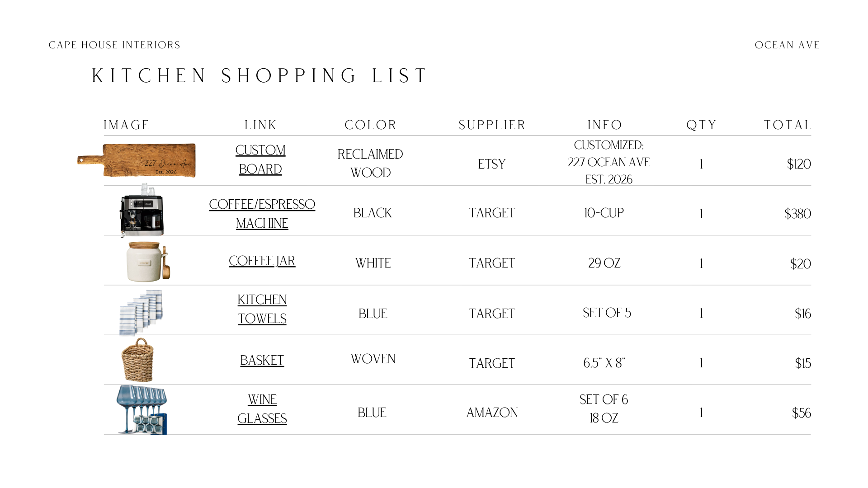Select the striped kitchen towels image
This screenshot has height=488, width=868.
coord(141,313)
